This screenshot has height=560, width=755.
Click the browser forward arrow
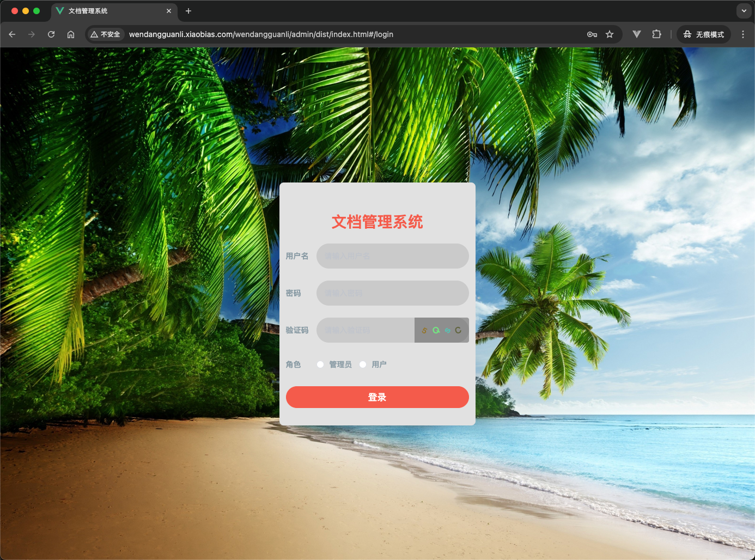[x=32, y=34]
